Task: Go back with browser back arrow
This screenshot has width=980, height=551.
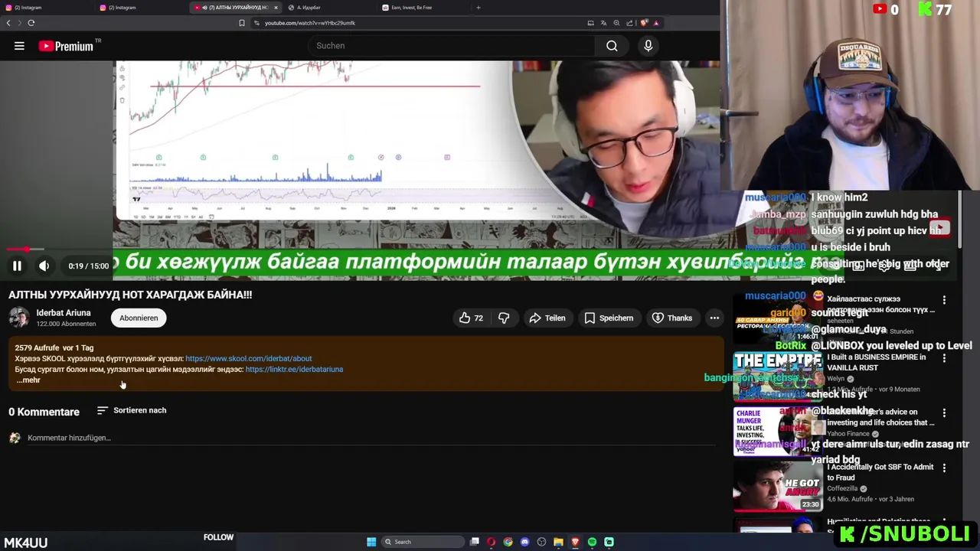Action: pyautogui.click(x=8, y=23)
